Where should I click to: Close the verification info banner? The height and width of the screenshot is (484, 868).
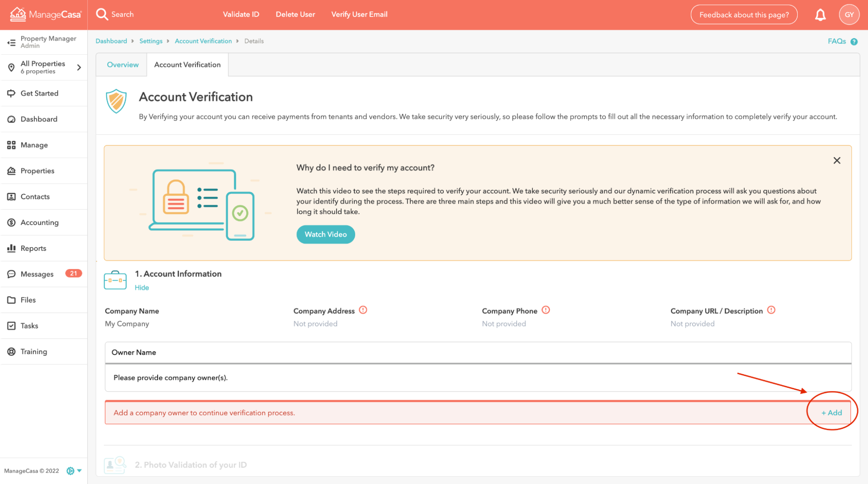tap(837, 161)
